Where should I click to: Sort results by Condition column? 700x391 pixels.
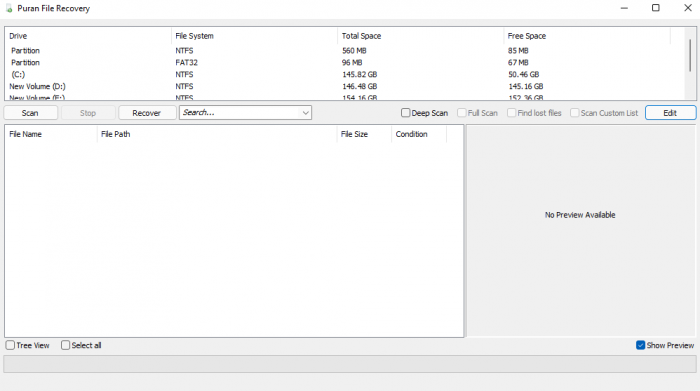[x=419, y=134]
